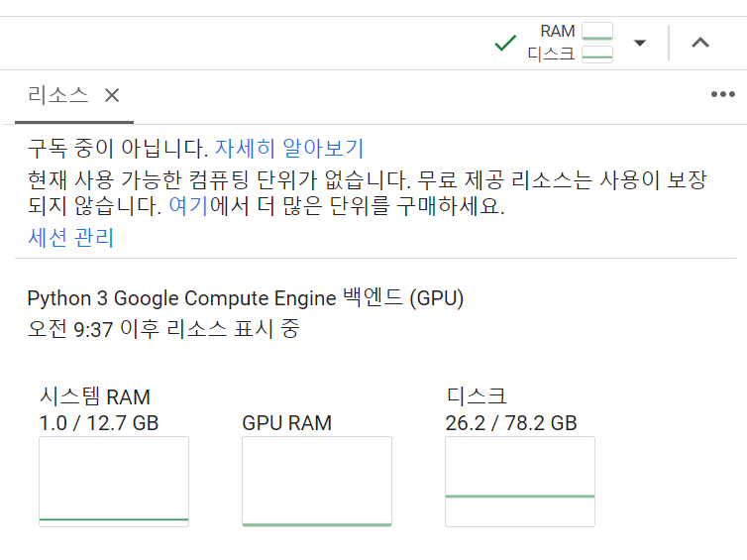The image size is (747, 560).
Task: Click the 시스템 RAM usage graph
Action: point(114,482)
